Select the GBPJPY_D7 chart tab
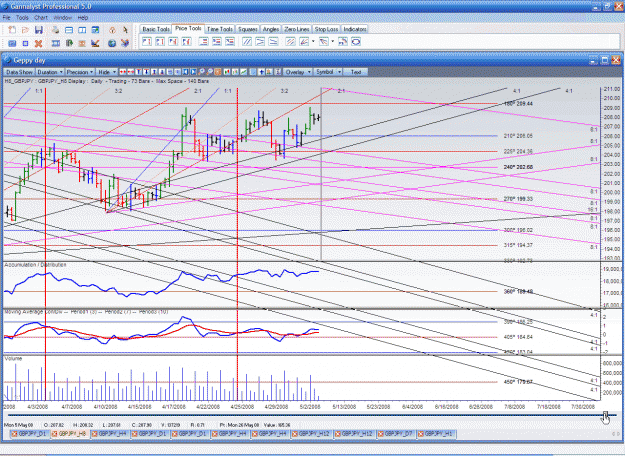Viewport: 625px width, 456px height. click(397, 434)
